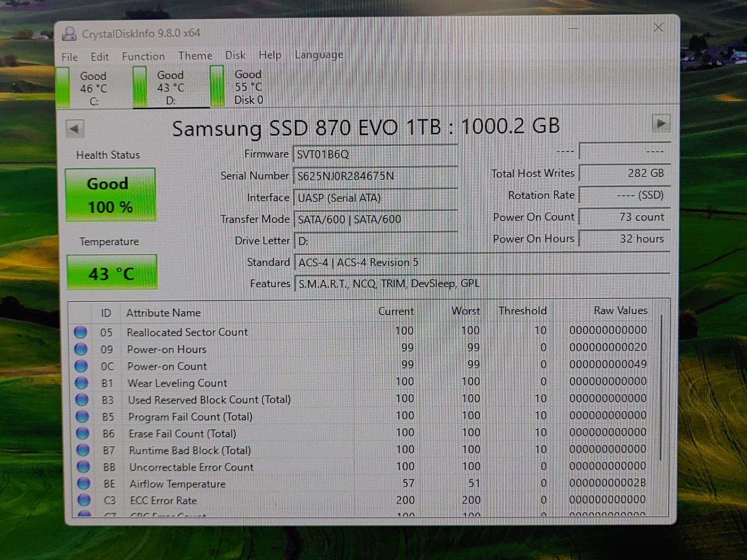Open the Theme menu

(x=195, y=55)
